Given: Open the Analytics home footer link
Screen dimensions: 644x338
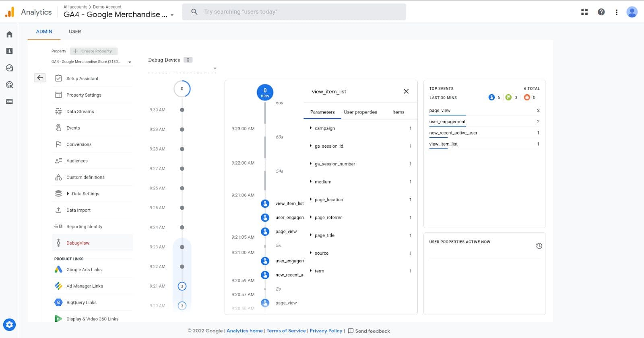Looking at the screenshot, I should pyautogui.click(x=244, y=331).
